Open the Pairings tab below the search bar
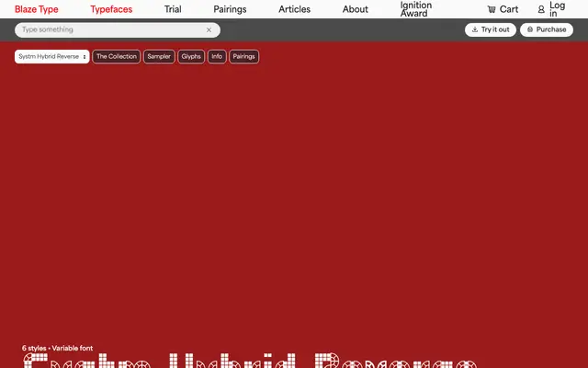 coord(243,57)
